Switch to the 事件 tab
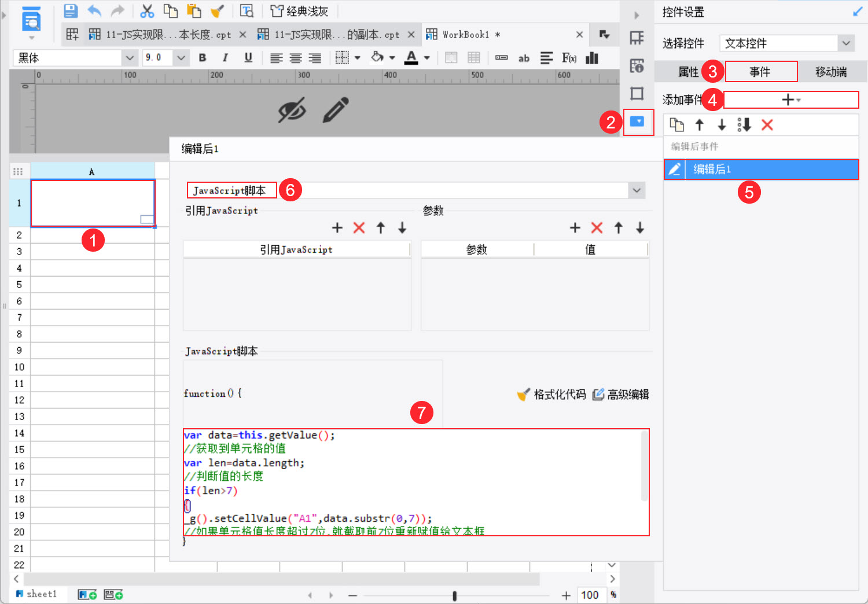Image resolution: width=868 pixels, height=604 pixels. [760, 72]
